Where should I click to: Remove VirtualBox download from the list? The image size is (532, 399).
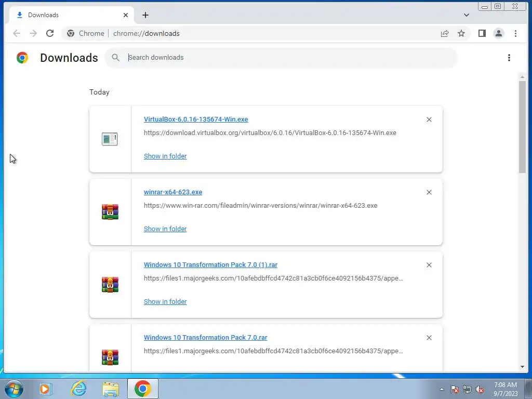pyautogui.click(x=429, y=119)
